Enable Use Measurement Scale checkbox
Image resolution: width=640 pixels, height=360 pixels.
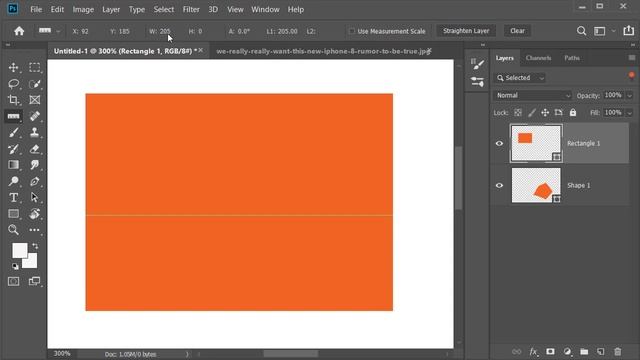click(351, 31)
